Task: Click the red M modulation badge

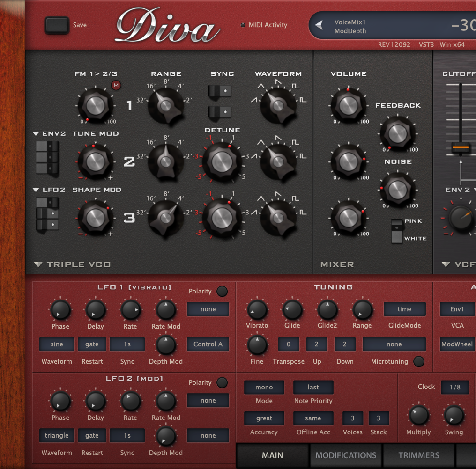Action: [x=116, y=85]
